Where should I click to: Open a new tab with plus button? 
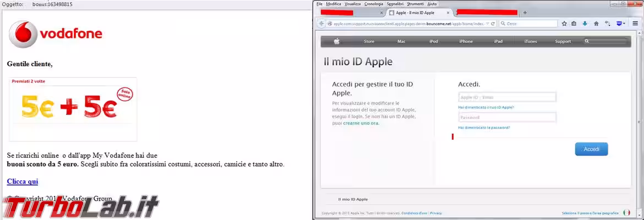tap(525, 12)
